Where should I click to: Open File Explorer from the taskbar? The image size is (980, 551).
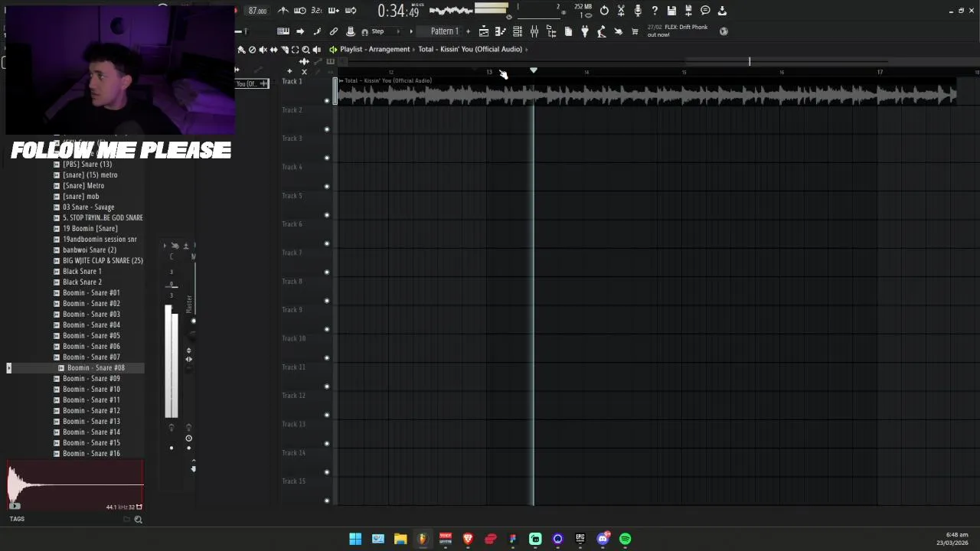(x=400, y=539)
